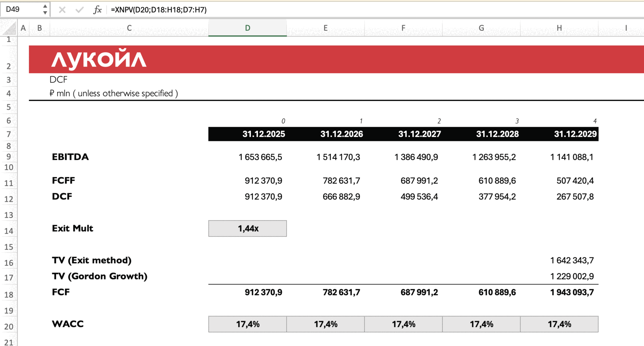Click the cancel entry X icon
Image resolution: width=644 pixels, height=346 pixels.
[62, 10]
